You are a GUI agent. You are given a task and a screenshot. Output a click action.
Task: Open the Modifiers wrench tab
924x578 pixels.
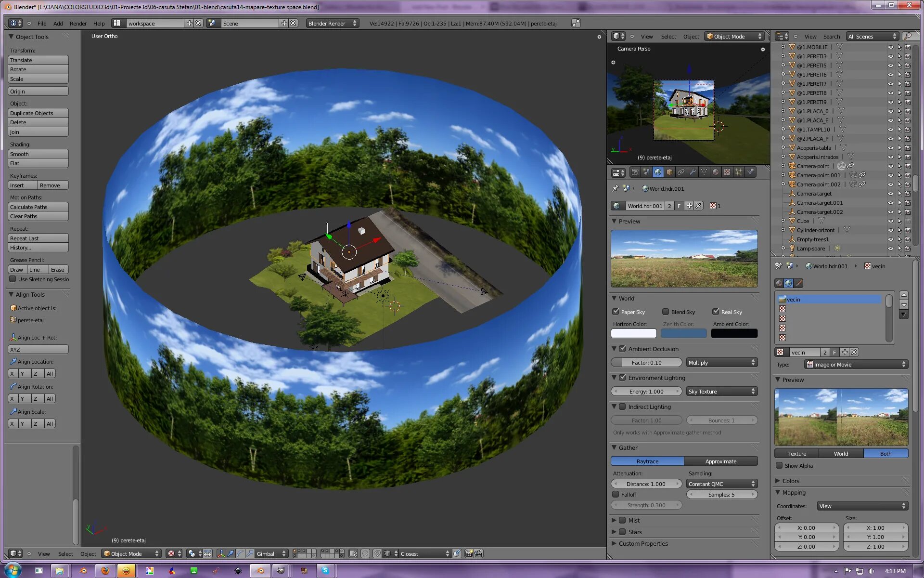pos(693,172)
